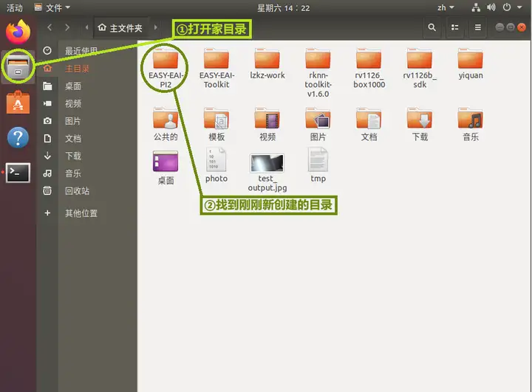Open the power system menu
This screenshot has height=392, width=532.
click(x=507, y=7)
